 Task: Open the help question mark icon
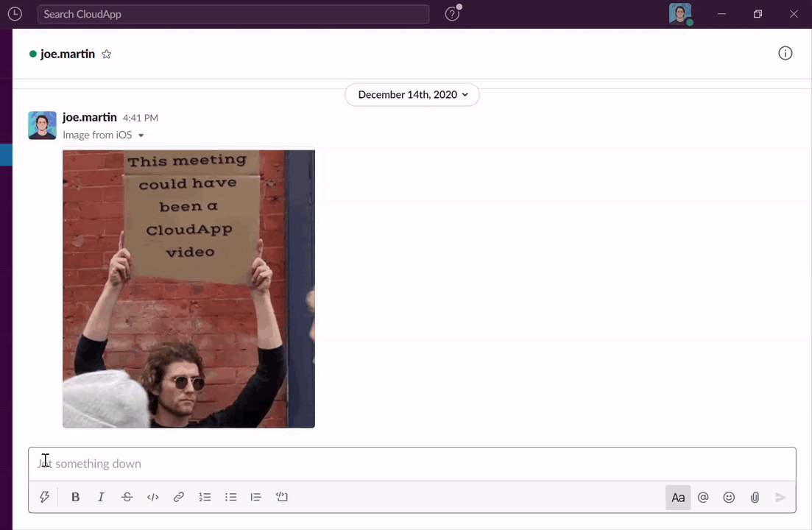tap(452, 14)
